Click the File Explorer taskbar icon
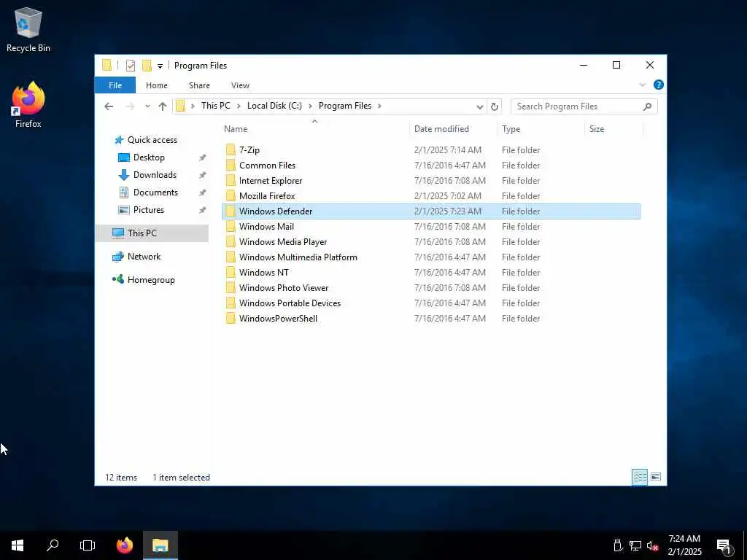The width and height of the screenshot is (747, 560). click(160, 545)
